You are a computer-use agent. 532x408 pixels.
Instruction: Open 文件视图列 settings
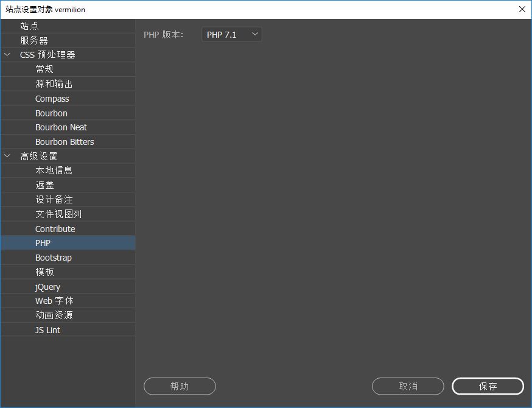(x=68, y=214)
